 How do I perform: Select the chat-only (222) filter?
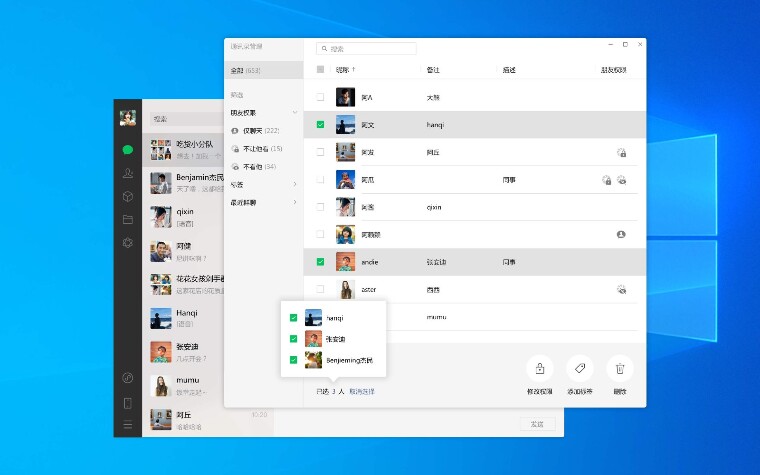pyautogui.click(x=256, y=131)
